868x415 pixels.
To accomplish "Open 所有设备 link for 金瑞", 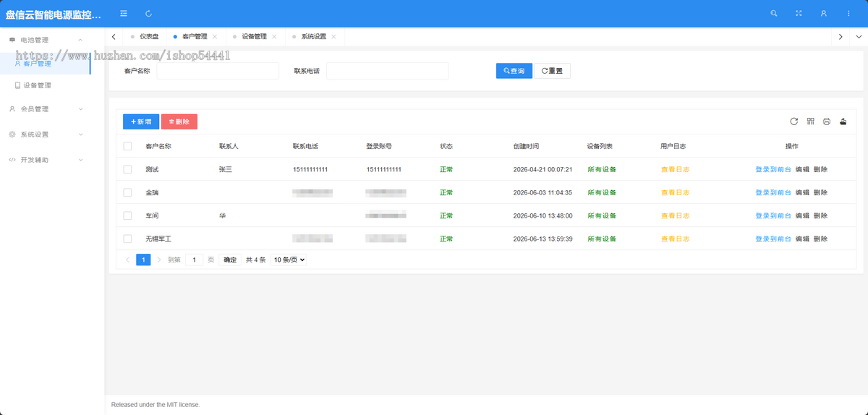I will (602, 192).
